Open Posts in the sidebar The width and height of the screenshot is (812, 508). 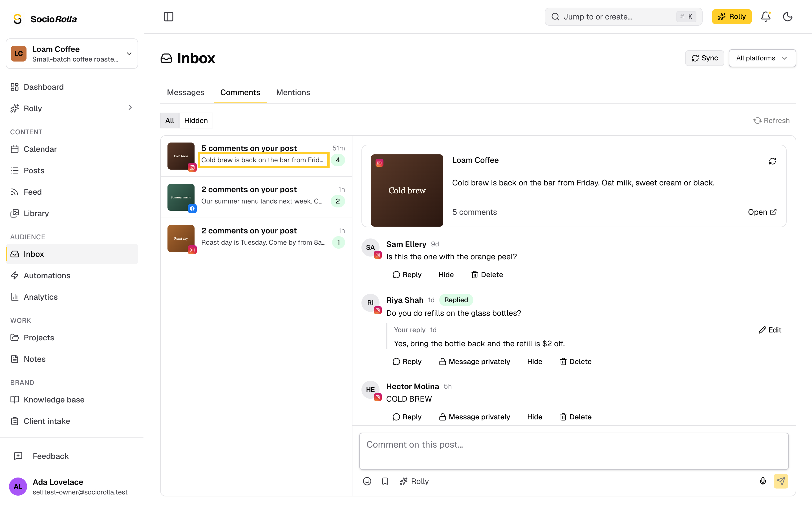coord(72,170)
